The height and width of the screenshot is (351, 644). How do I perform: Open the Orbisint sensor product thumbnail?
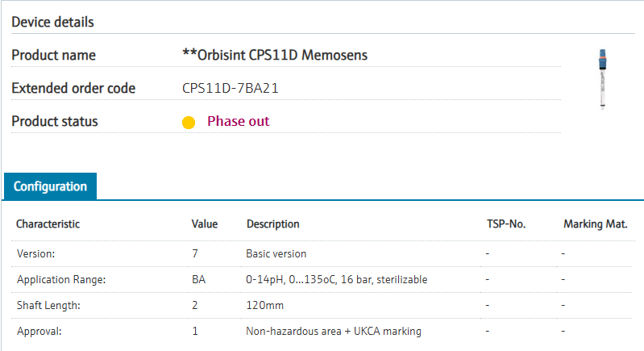point(602,79)
